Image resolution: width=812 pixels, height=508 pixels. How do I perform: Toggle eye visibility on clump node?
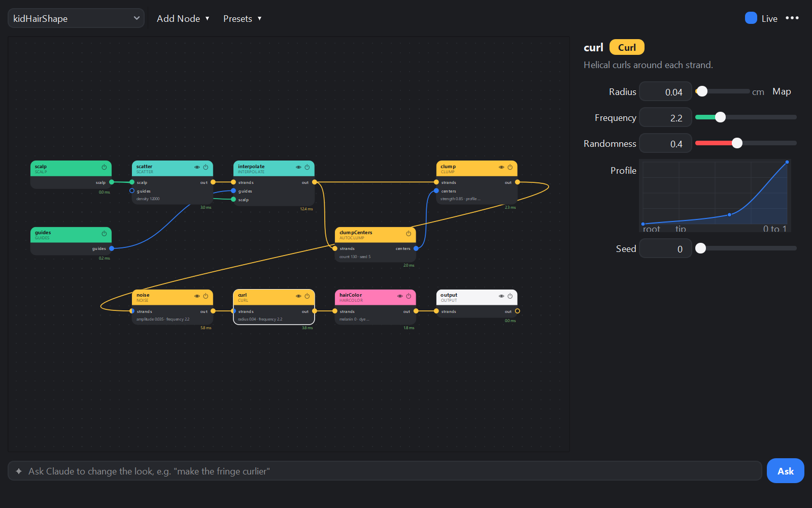pyautogui.click(x=501, y=167)
